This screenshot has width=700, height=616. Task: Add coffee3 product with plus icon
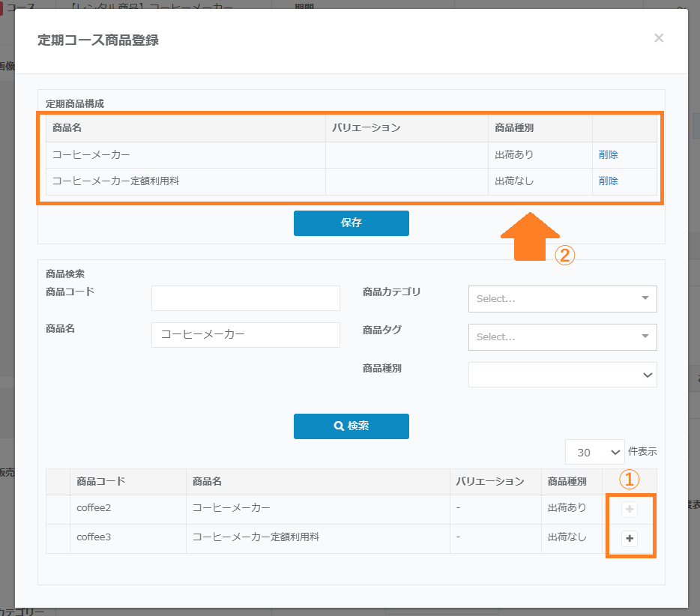pyautogui.click(x=630, y=538)
